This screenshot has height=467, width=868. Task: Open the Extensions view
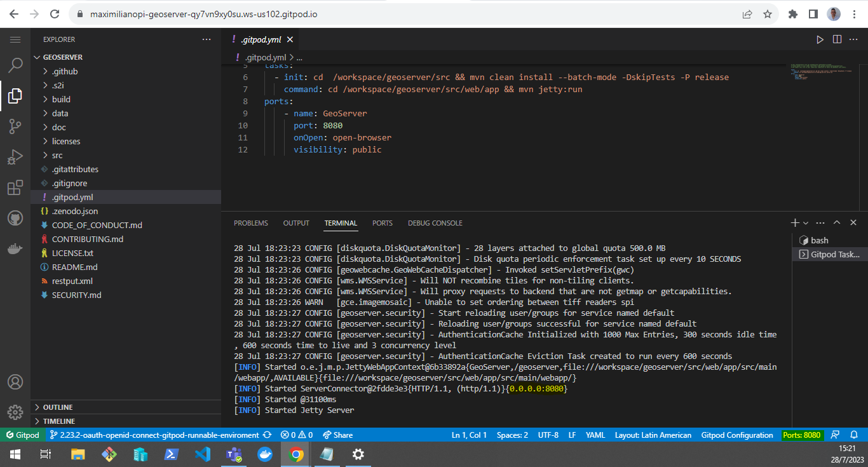(x=15, y=187)
